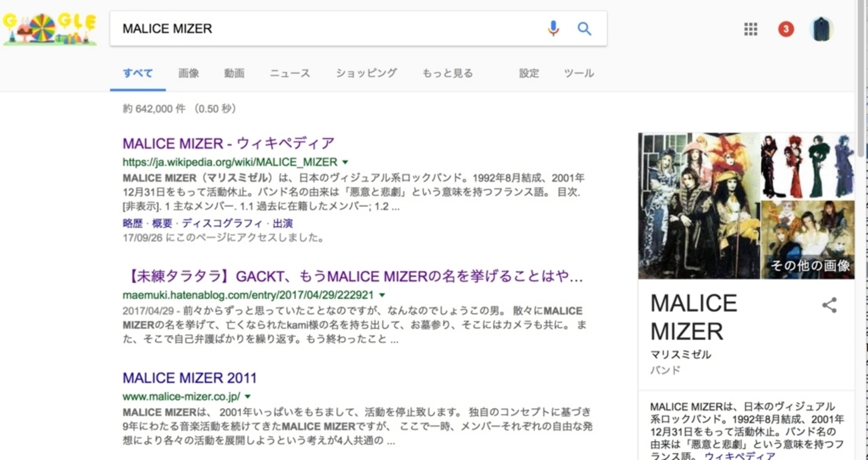Open MALICE MIZER 2011 result

(x=190, y=378)
